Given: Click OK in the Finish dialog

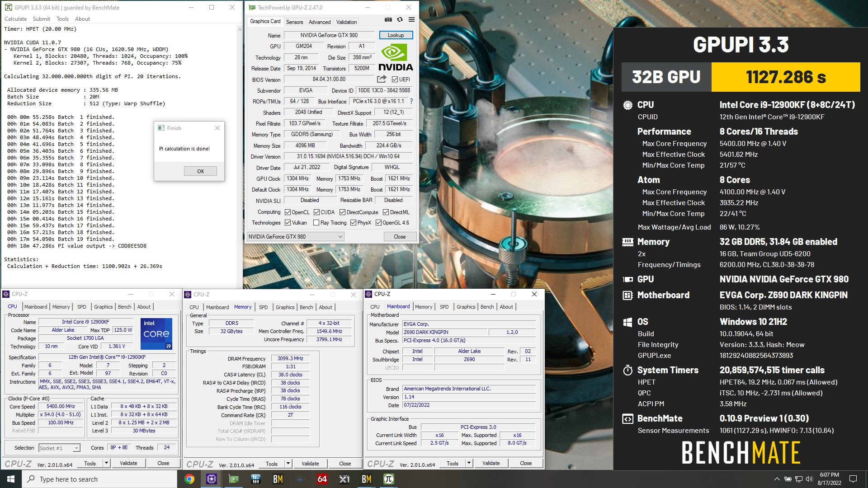Looking at the screenshot, I should pyautogui.click(x=200, y=171).
